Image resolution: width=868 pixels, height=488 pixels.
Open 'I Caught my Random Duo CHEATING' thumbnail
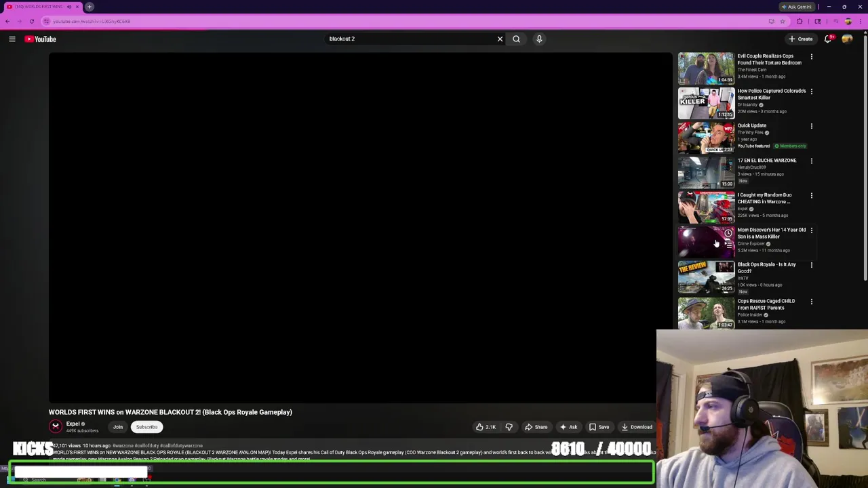click(706, 207)
